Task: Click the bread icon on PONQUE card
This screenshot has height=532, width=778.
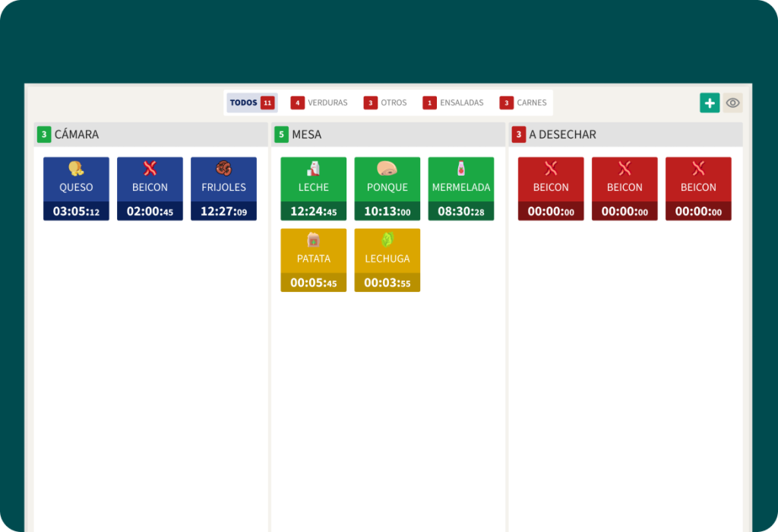Action: 387,169
